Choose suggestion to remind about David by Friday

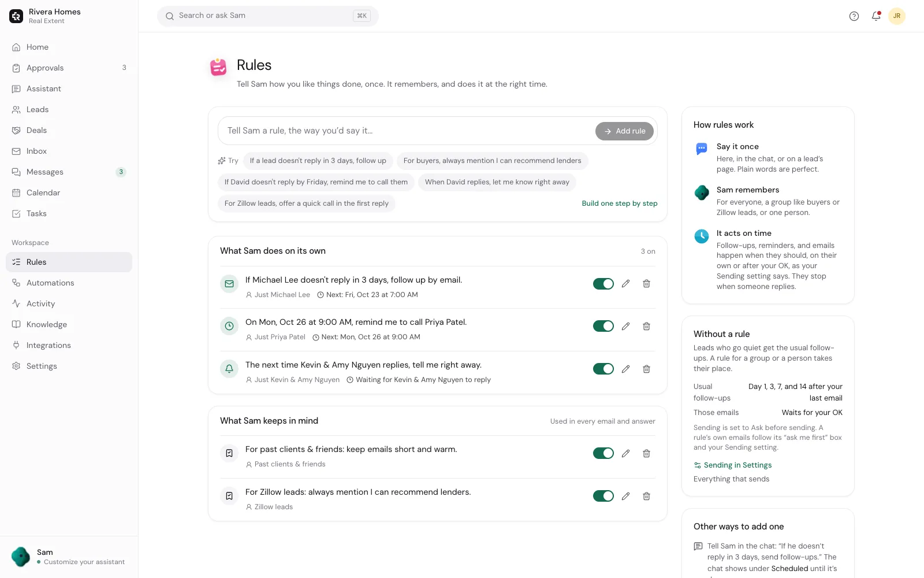tap(316, 182)
